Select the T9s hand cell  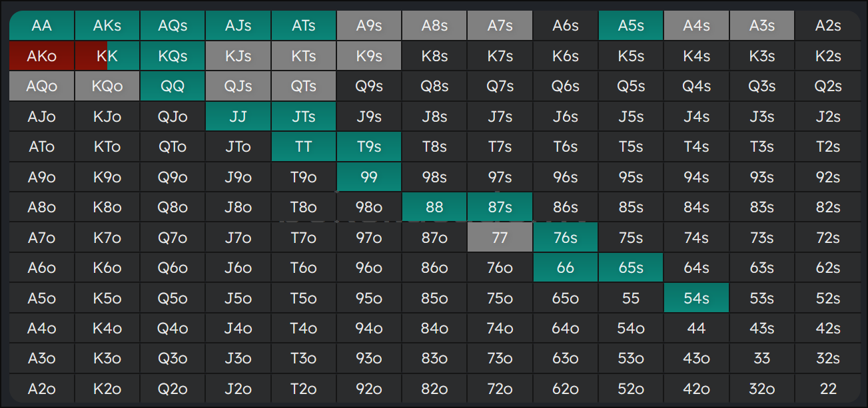(x=369, y=147)
